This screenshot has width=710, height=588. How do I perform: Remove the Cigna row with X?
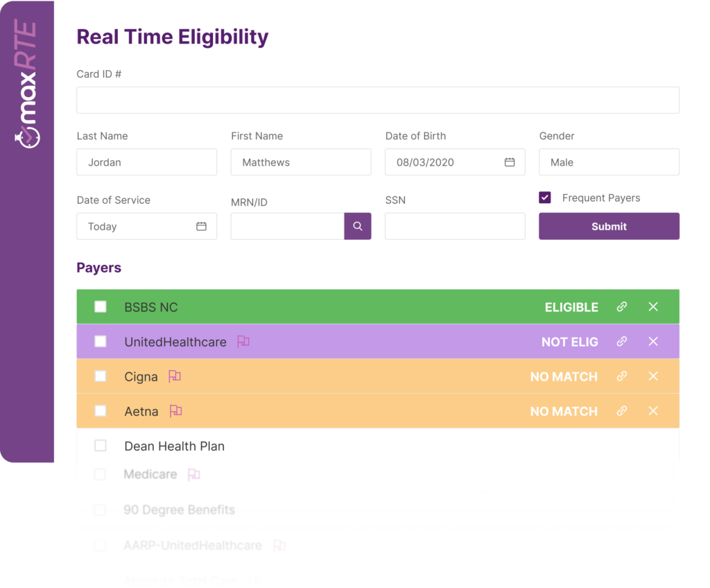click(653, 376)
